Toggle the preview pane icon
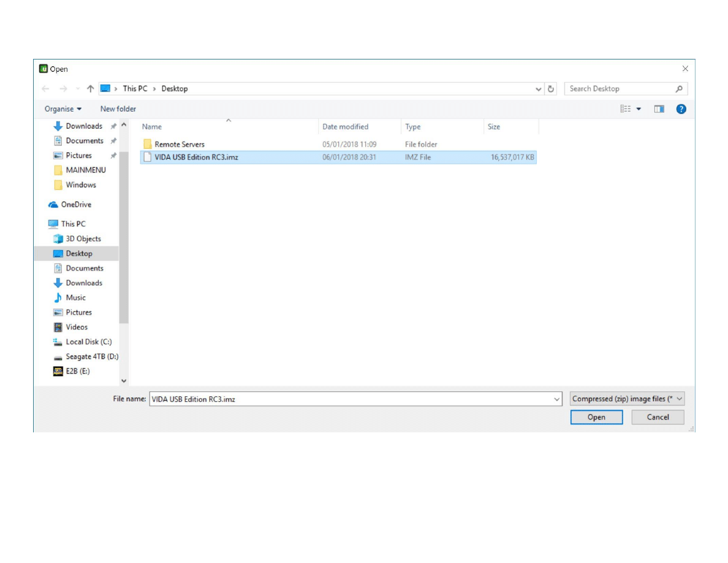The height and width of the screenshot is (563, 728). point(659,109)
